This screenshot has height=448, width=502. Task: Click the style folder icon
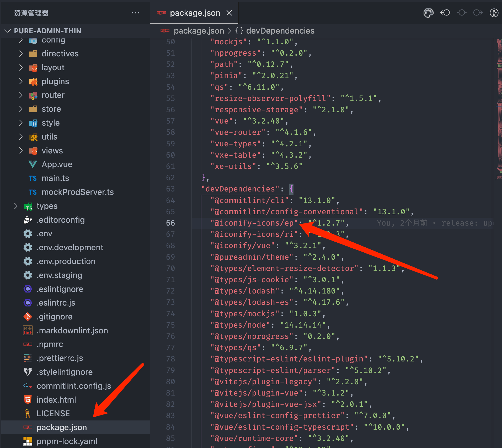[x=33, y=123]
